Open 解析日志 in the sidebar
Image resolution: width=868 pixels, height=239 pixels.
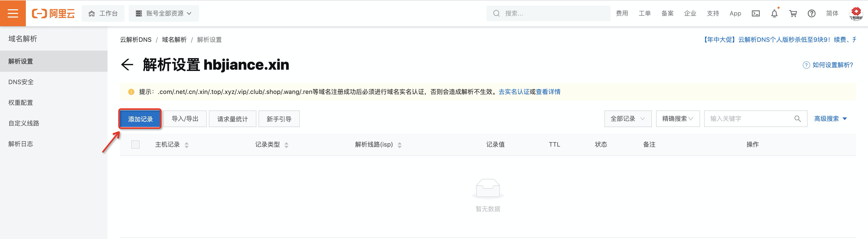[x=21, y=144]
